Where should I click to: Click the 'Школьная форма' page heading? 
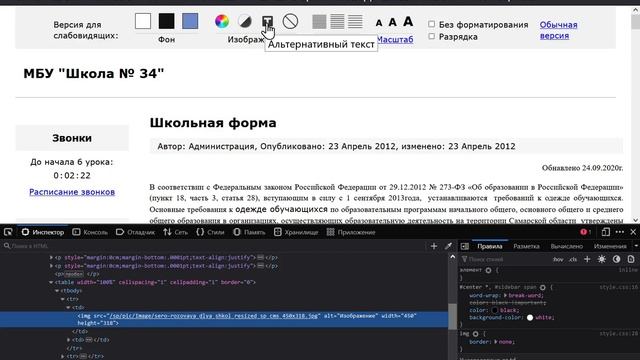(213, 122)
